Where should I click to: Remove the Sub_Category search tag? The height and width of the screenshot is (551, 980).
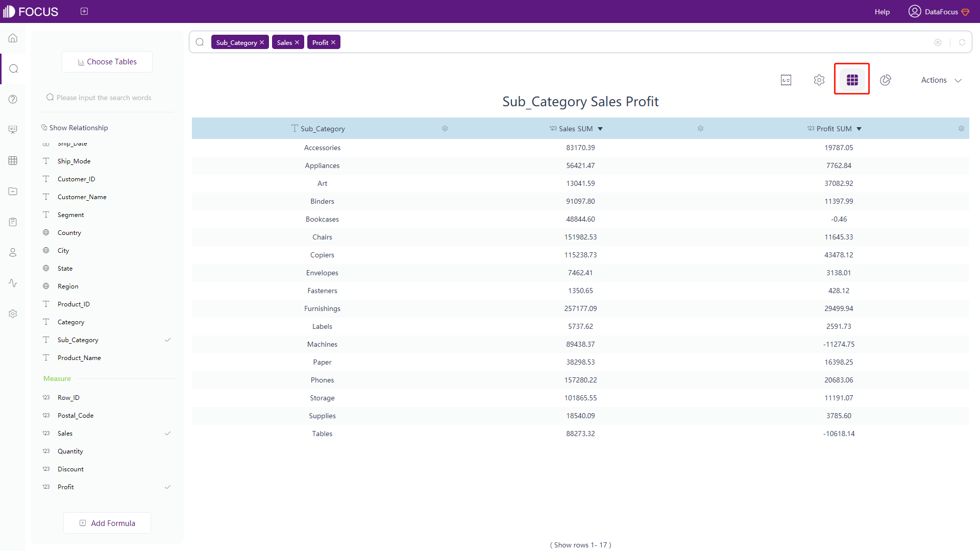click(x=262, y=42)
